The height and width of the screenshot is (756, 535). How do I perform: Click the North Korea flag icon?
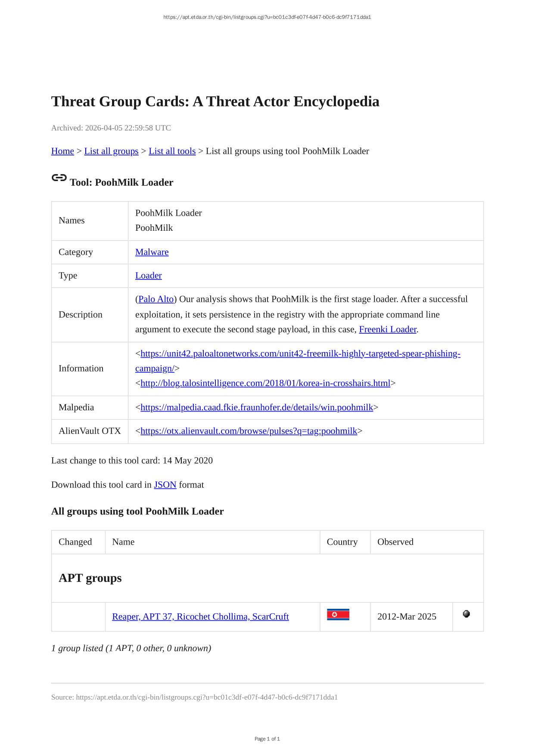click(x=338, y=615)
